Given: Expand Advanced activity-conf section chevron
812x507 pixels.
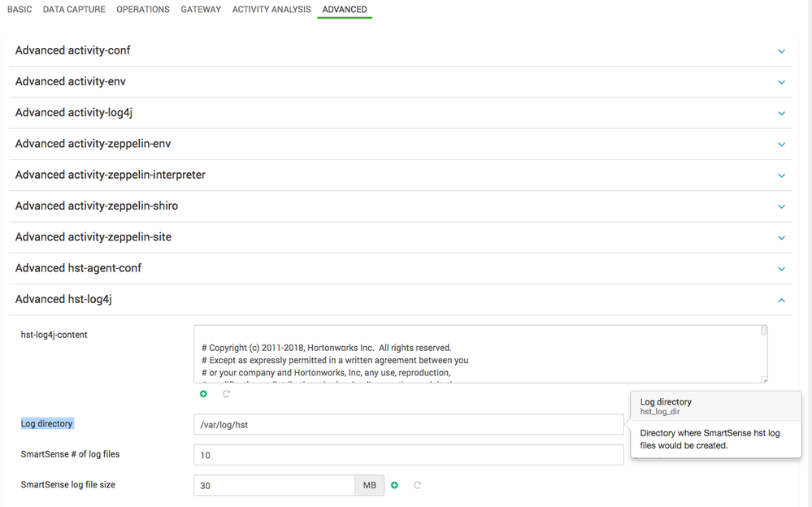Looking at the screenshot, I should pyautogui.click(x=781, y=51).
